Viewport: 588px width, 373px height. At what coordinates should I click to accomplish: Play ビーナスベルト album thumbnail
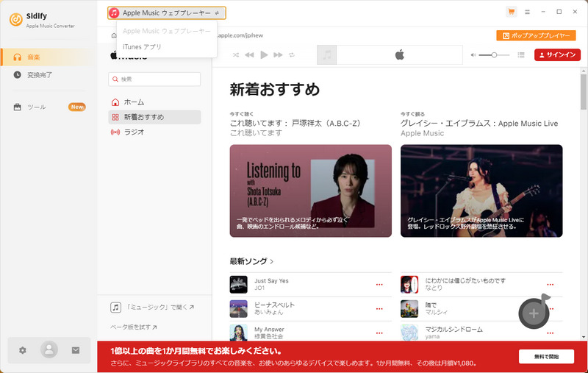point(238,309)
